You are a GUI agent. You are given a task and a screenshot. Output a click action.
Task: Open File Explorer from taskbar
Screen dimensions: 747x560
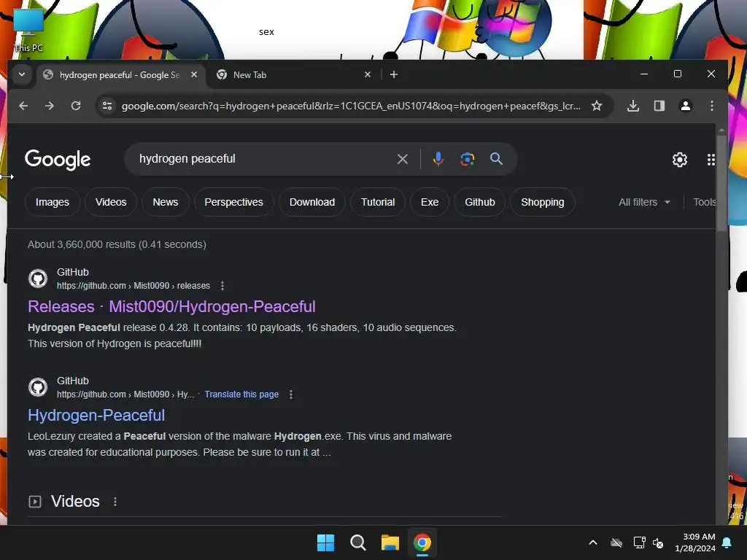[390, 542]
